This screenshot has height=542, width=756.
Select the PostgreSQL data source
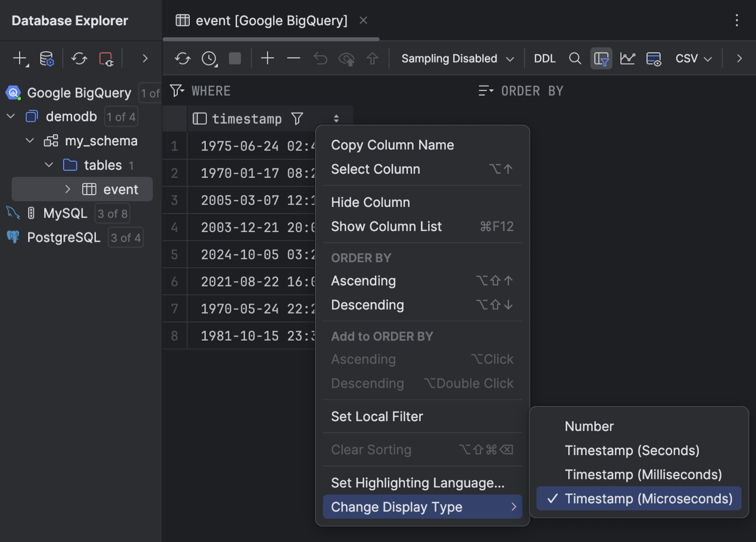click(64, 238)
